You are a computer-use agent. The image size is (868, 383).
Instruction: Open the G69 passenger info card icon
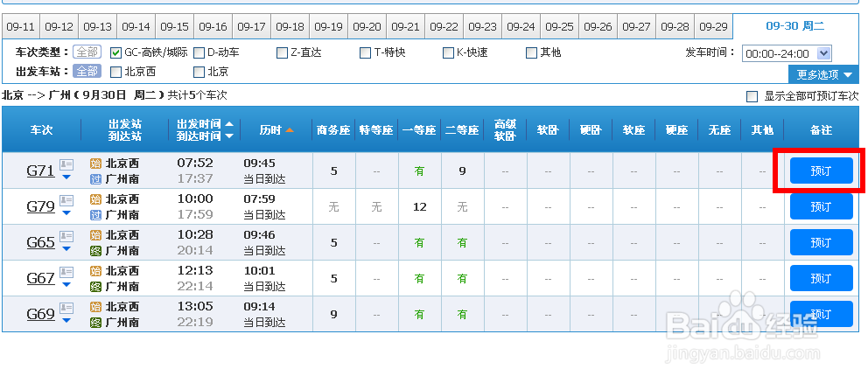click(66, 309)
